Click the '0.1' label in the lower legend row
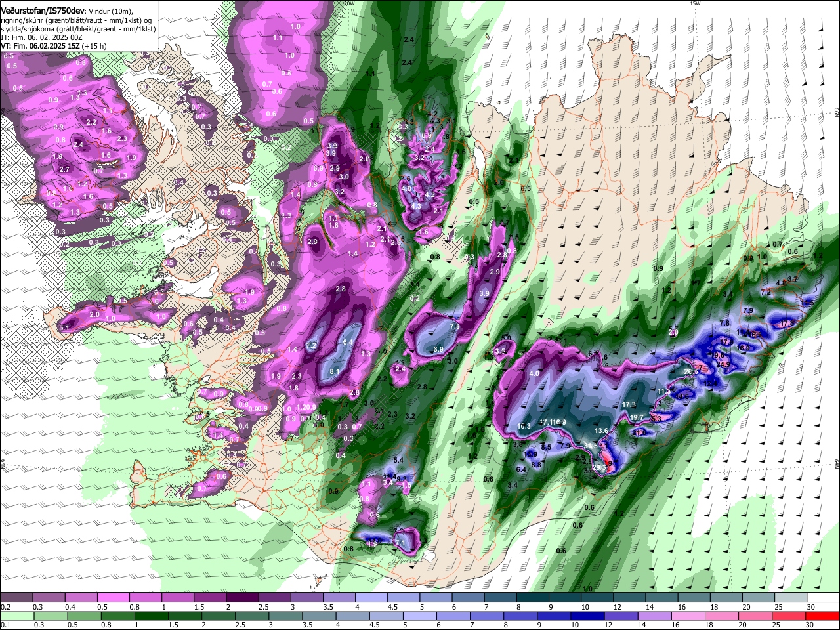840x630 pixels. click(x=5, y=625)
